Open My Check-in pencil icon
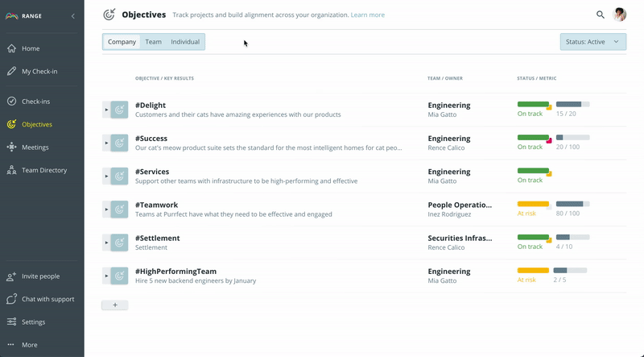This screenshot has height=357, width=644. point(11,71)
